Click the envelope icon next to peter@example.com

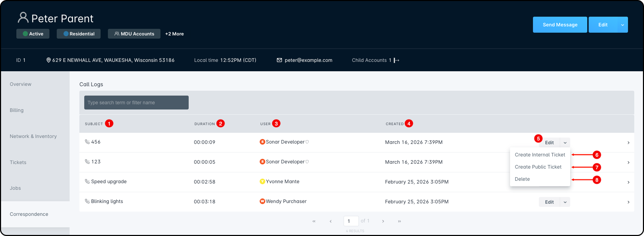(x=279, y=60)
